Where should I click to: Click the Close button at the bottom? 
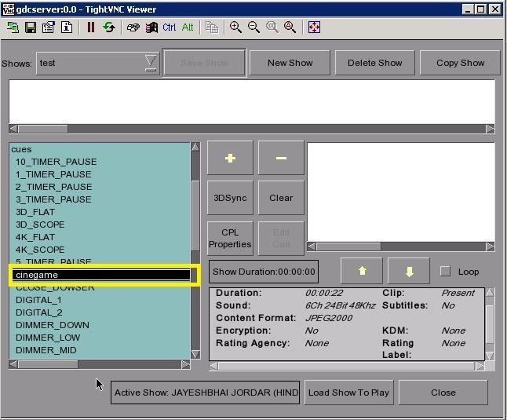coord(443,393)
